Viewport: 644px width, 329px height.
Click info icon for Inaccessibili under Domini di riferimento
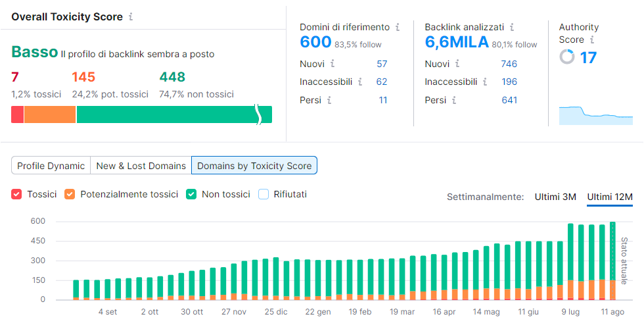[360, 82]
